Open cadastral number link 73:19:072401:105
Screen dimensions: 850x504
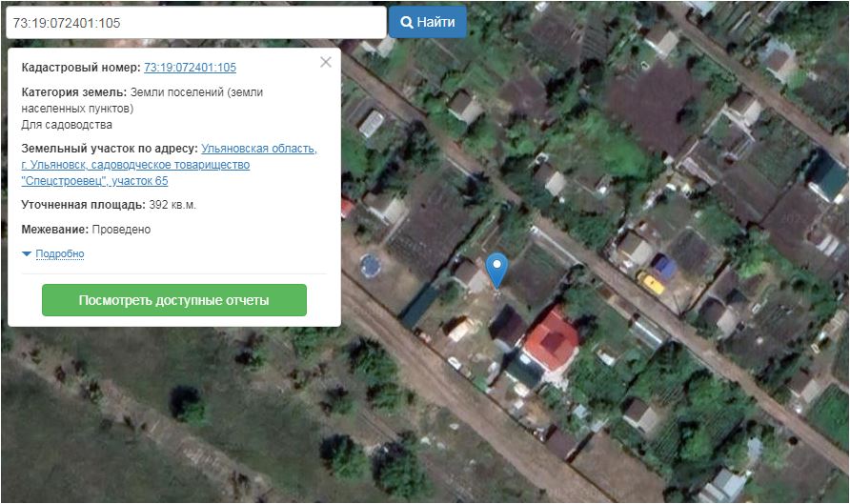(x=190, y=68)
